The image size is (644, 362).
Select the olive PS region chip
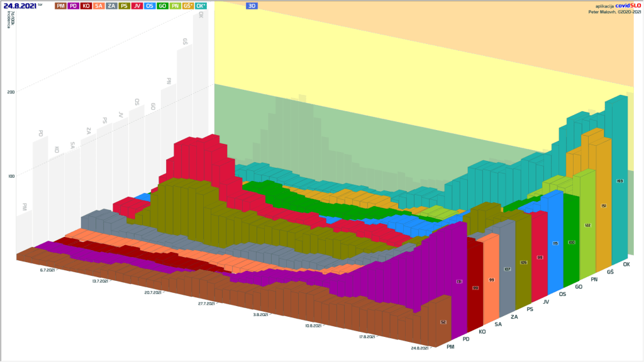124,5
